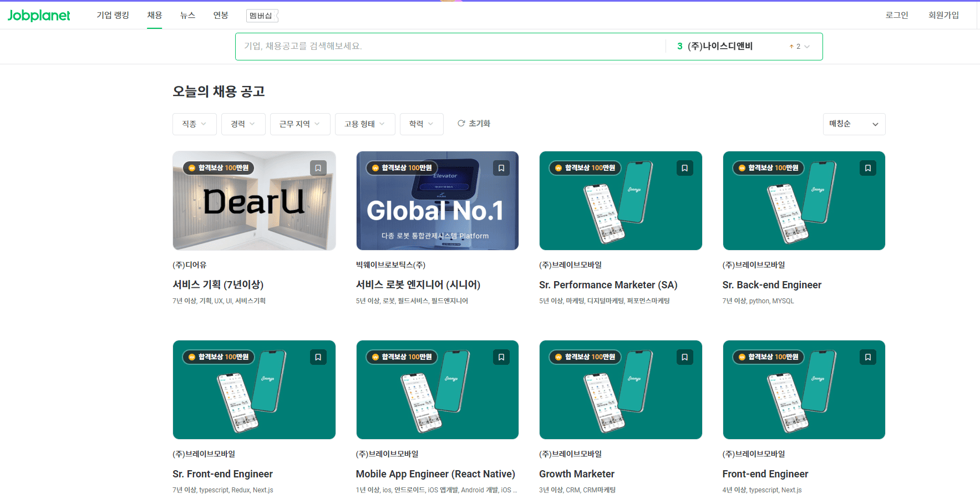
Task: Open the 연봉 menu
Action: [x=221, y=15]
